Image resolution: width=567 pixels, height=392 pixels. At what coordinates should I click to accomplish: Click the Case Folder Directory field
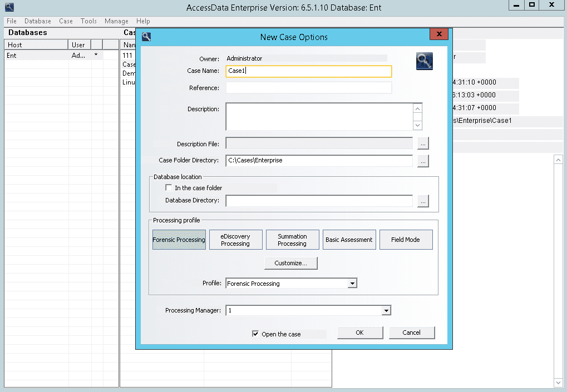(319, 160)
